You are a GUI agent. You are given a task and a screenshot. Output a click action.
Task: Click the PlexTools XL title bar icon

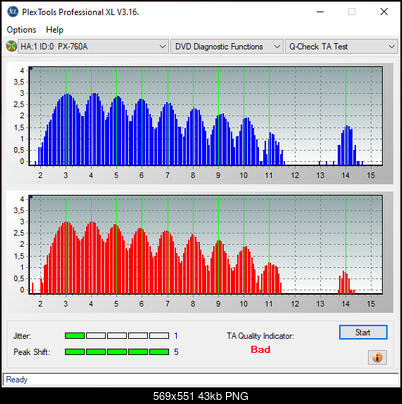tap(13, 12)
